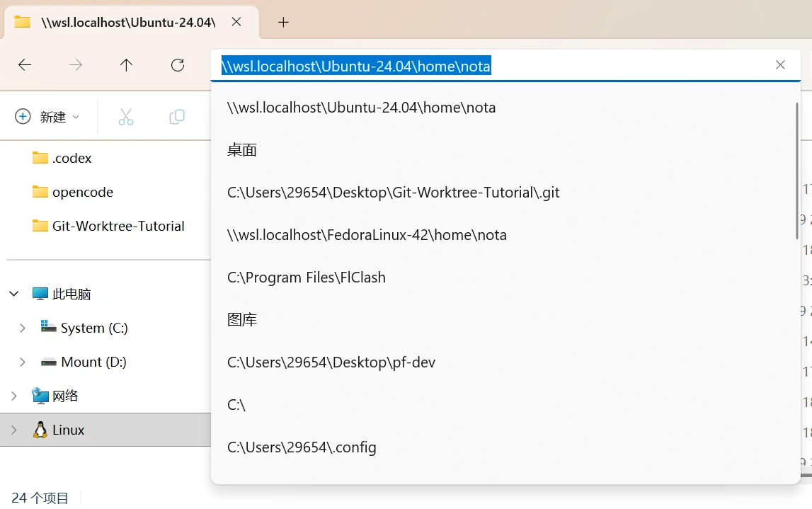Click the Copy icon in toolbar
The image size is (812, 509).
coord(177,117)
